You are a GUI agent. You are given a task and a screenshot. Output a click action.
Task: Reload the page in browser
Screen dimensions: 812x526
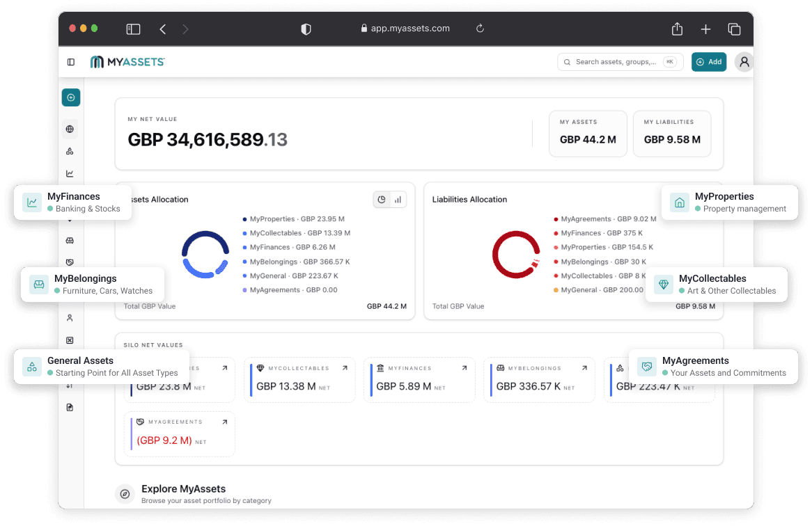tap(480, 29)
